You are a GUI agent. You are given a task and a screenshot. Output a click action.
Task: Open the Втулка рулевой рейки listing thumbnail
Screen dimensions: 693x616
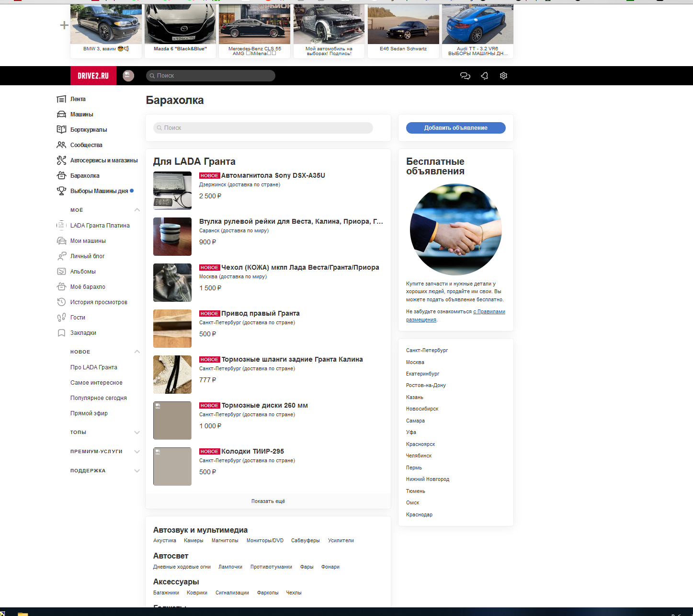click(172, 237)
